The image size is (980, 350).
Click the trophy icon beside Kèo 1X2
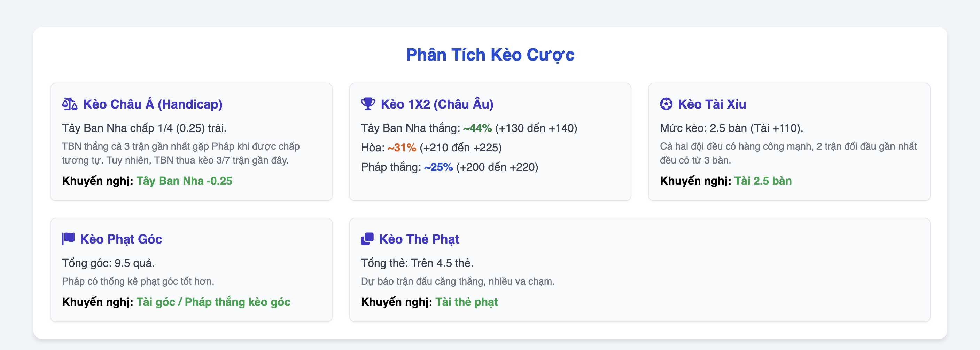[368, 104]
